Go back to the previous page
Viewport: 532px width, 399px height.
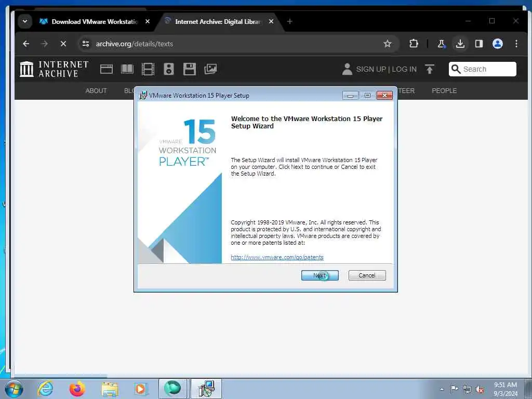[x=26, y=44]
